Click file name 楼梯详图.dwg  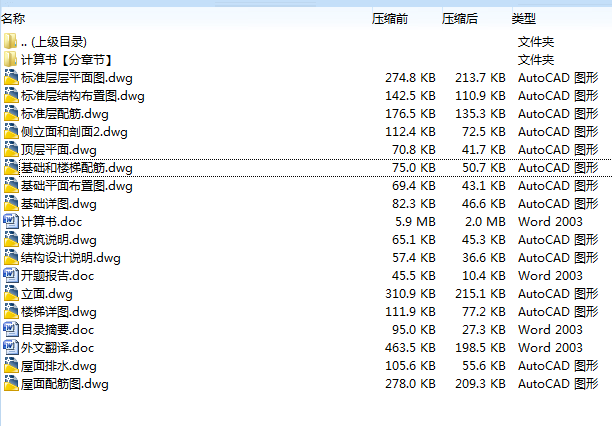point(59,312)
